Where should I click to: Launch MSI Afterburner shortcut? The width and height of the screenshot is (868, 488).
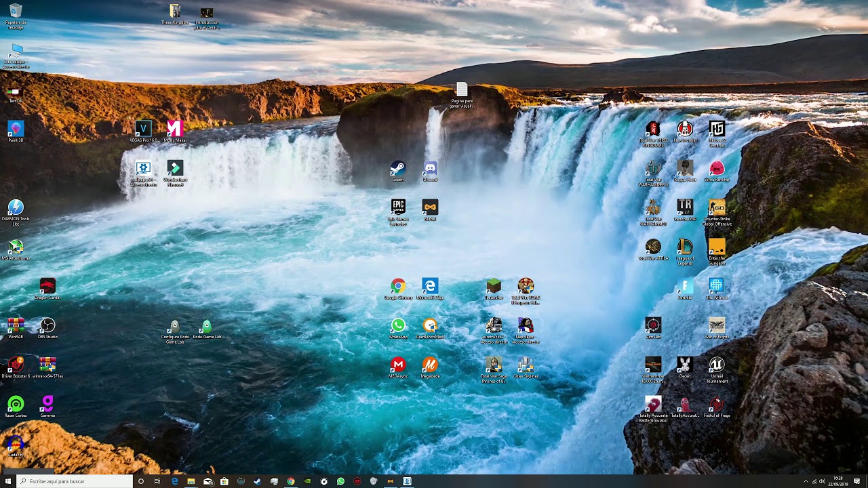[15, 249]
